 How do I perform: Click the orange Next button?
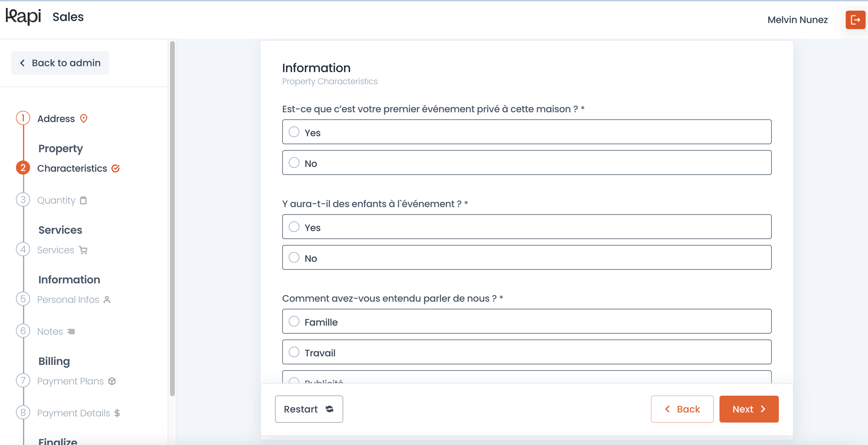[x=749, y=409]
